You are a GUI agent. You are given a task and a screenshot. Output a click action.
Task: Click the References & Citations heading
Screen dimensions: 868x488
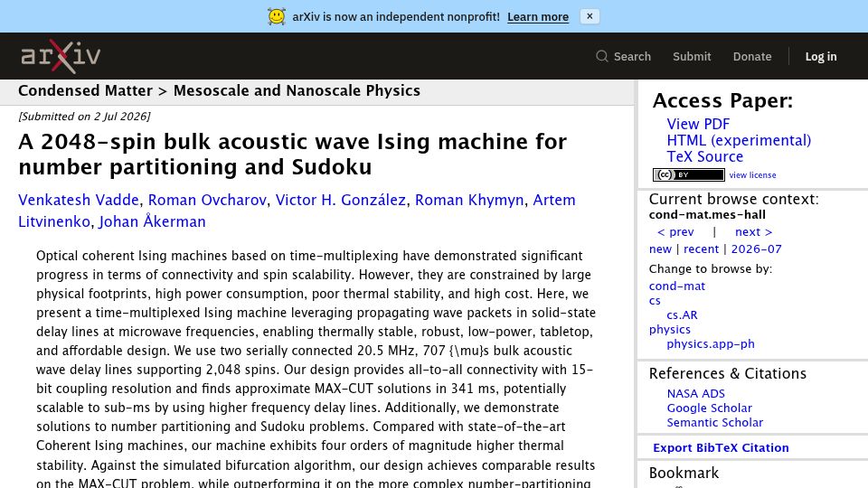pyautogui.click(x=727, y=373)
